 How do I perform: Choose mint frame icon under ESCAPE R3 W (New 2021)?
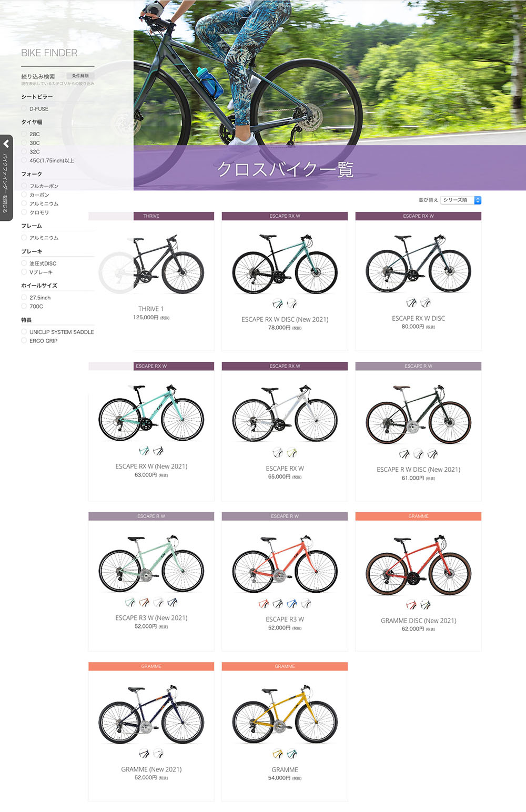(x=130, y=602)
